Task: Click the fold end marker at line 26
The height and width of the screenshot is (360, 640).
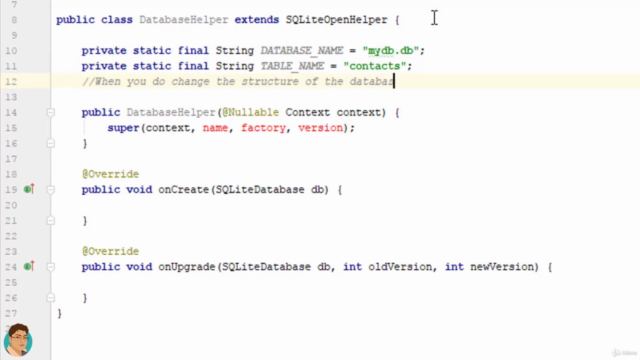Action: pyautogui.click(x=51, y=298)
